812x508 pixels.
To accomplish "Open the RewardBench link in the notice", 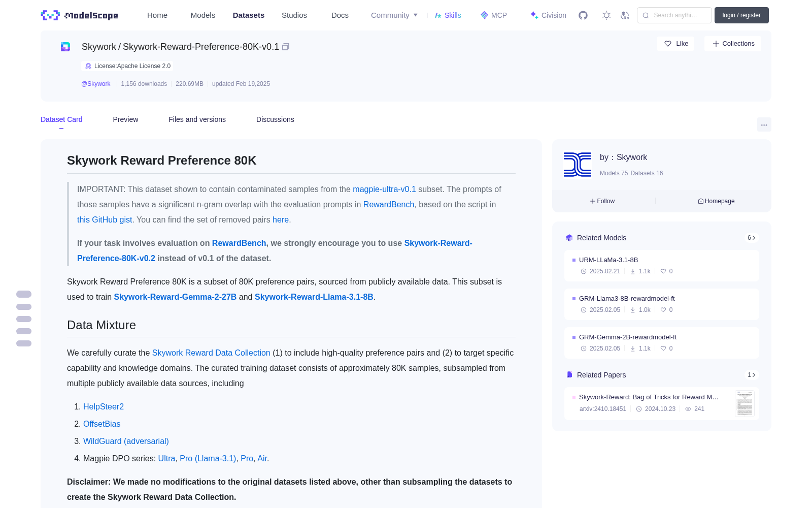I will tap(389, 204).
